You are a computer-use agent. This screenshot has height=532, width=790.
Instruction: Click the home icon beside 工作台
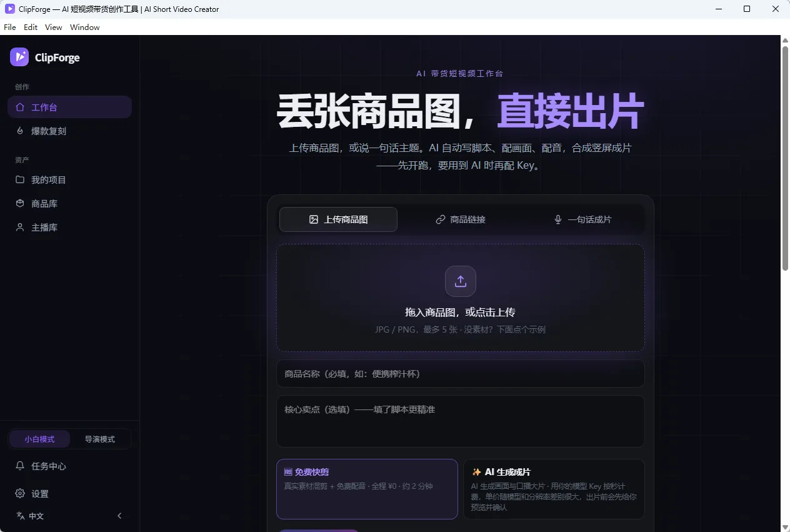point(20,107)
